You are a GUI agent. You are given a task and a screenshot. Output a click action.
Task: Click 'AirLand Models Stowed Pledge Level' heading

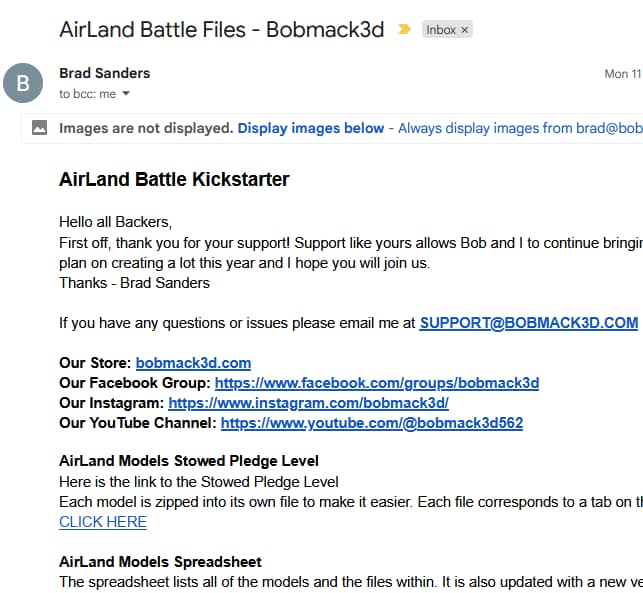coord(189,461)
